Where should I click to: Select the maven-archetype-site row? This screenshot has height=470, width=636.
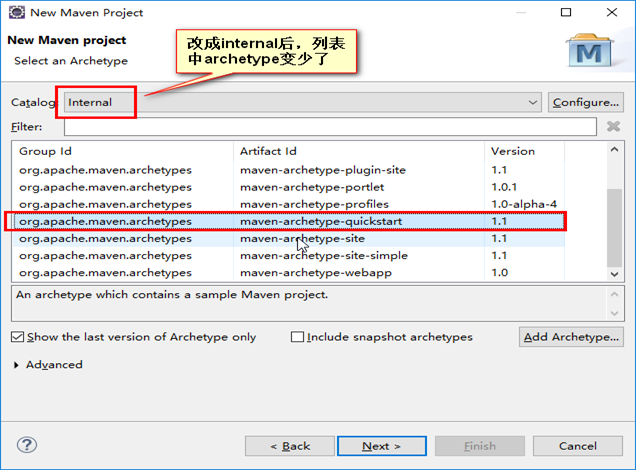tap(288, 238)
